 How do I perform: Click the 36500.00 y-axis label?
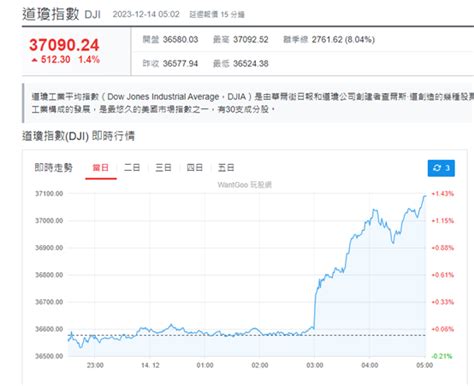(x=49, y=356)
